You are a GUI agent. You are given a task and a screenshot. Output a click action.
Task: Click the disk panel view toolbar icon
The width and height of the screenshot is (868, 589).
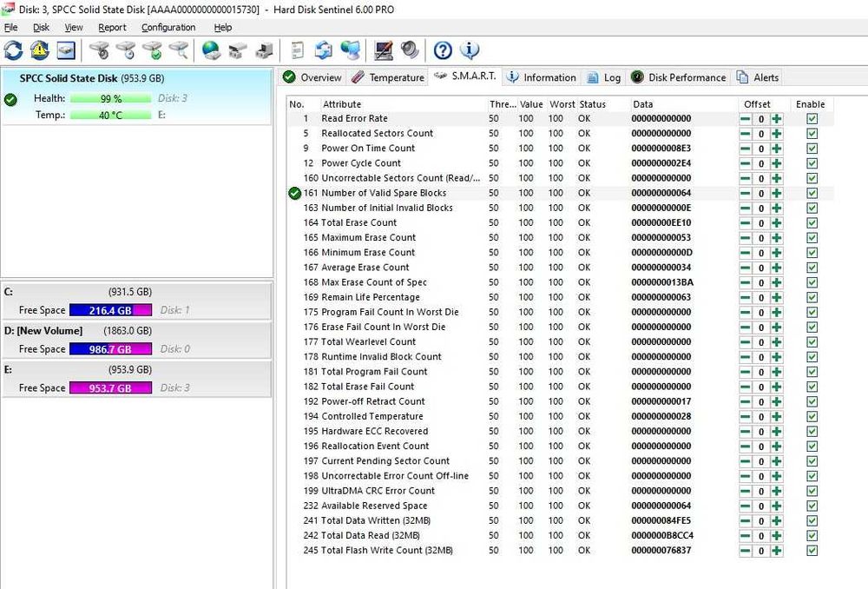click(66, 50)
